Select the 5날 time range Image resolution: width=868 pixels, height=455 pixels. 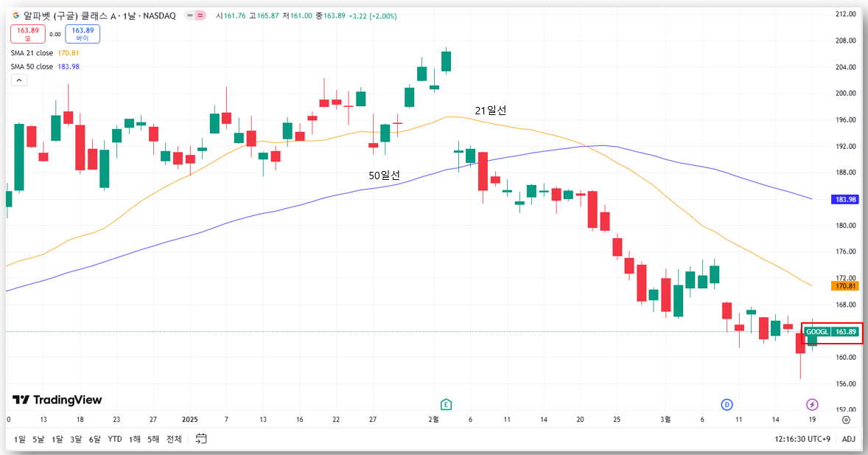(x=38, y=439)
